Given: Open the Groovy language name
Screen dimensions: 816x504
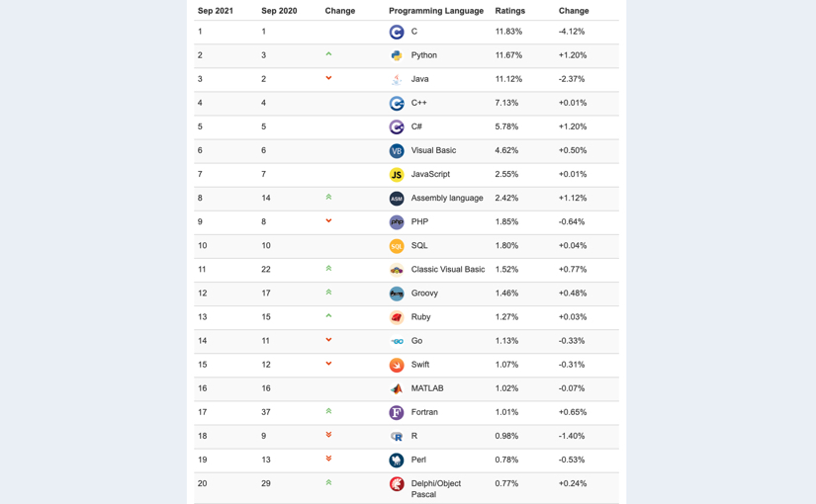Looking at the screenshot, I should coord(424,294).
